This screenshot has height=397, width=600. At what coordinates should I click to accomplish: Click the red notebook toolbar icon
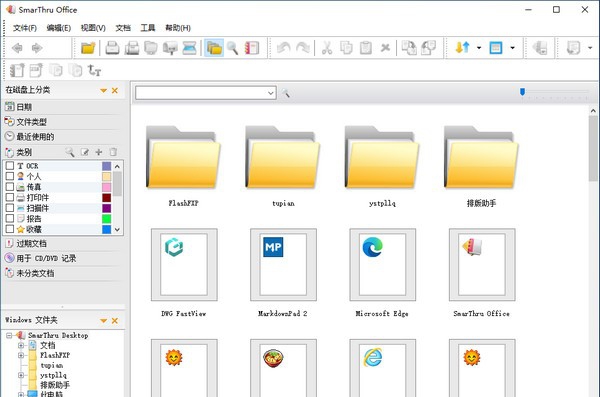click(252, 48)
